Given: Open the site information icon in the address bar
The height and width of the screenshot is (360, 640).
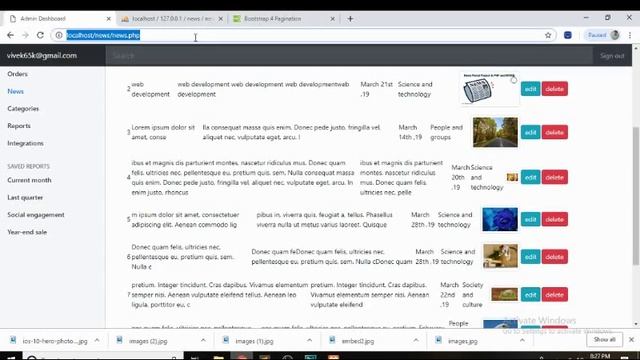Looking at the screenshot, I should tap(59, 36).
